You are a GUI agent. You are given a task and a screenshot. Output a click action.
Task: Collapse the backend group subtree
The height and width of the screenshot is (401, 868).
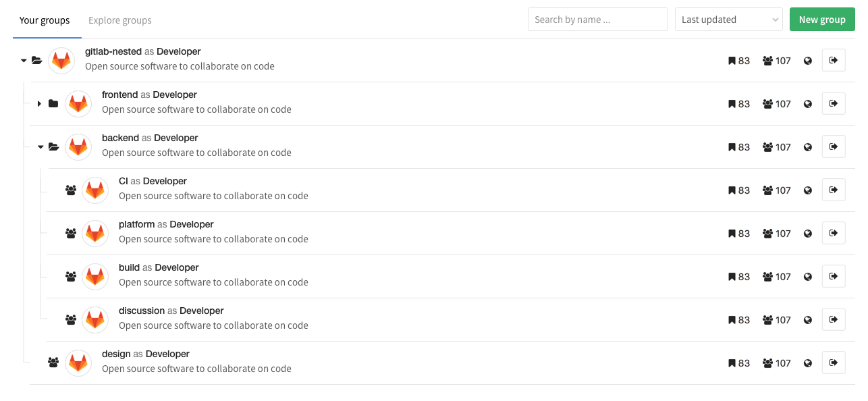click(40, 146)
